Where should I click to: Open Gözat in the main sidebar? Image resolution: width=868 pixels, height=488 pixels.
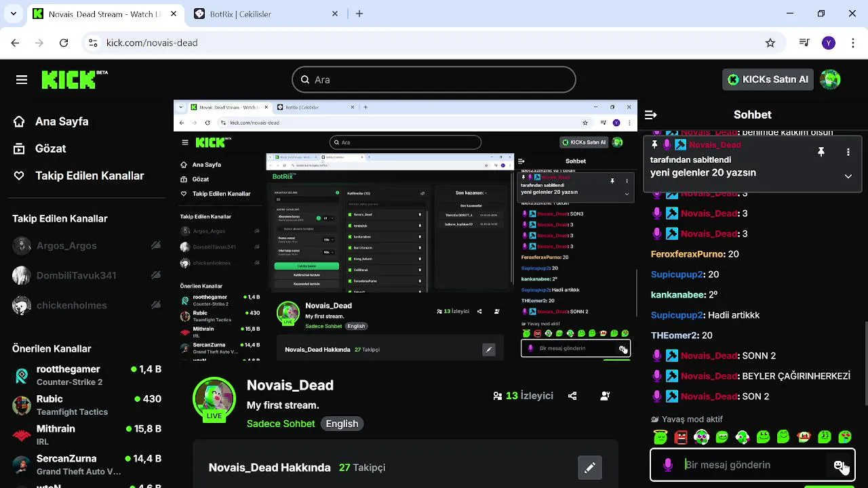click(x=41, y=148)
